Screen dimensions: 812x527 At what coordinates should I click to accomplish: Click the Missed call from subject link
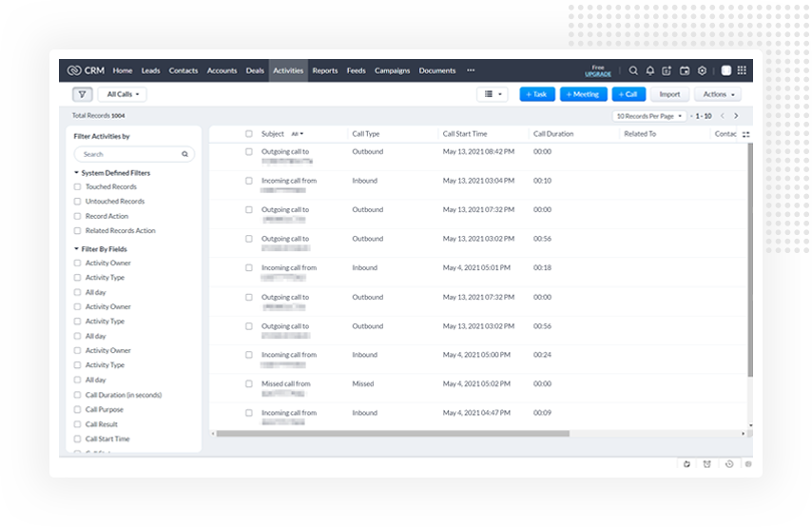(286, 384)
